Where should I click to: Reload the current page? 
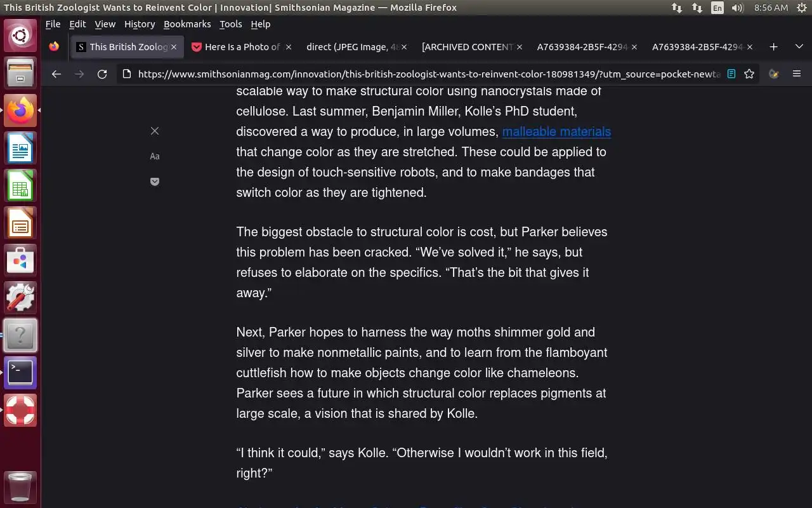coord(102,74)
